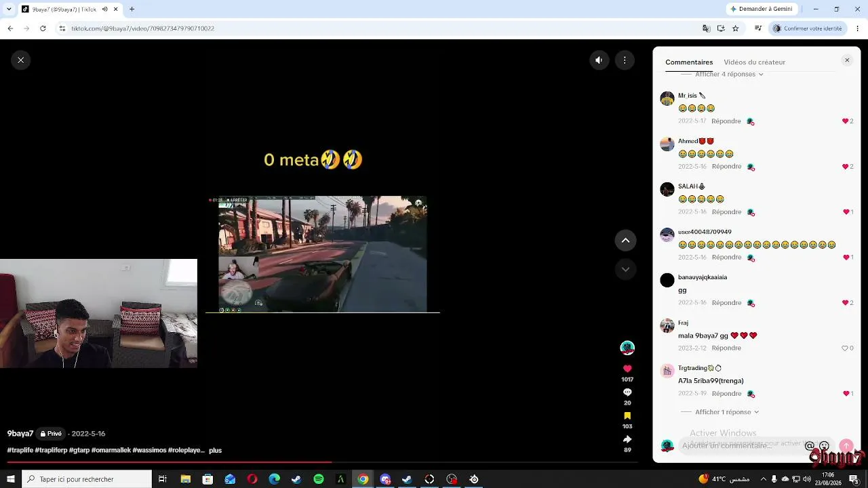868x488 pixels.
Task: Toggle like on user40048709949's comment
Action: (848, 258)
